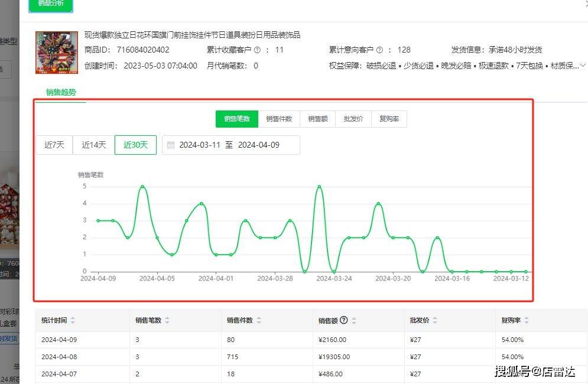Sort table by 销售笔数 column arrows
The height and width of the screenshot is (384, 588).
tap(167, 320)
